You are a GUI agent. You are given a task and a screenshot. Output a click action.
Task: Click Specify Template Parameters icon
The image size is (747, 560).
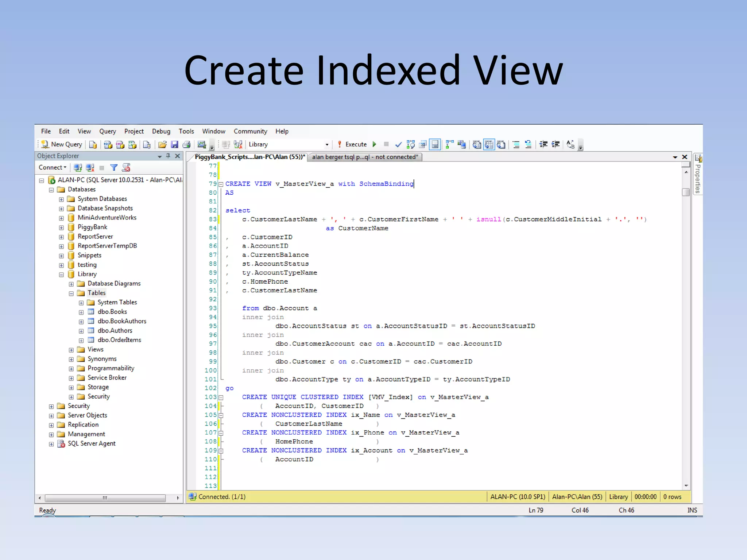coord(571,145)
